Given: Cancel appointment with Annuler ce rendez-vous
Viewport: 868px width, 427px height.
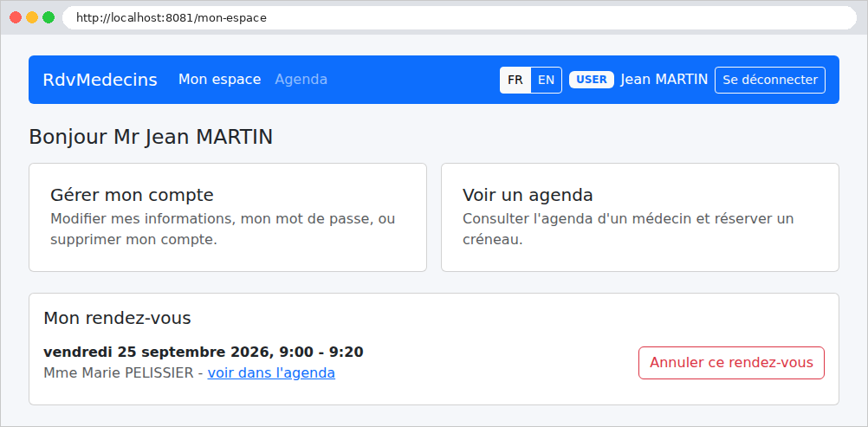Looking at the screenshot, I should pos(731,363).
